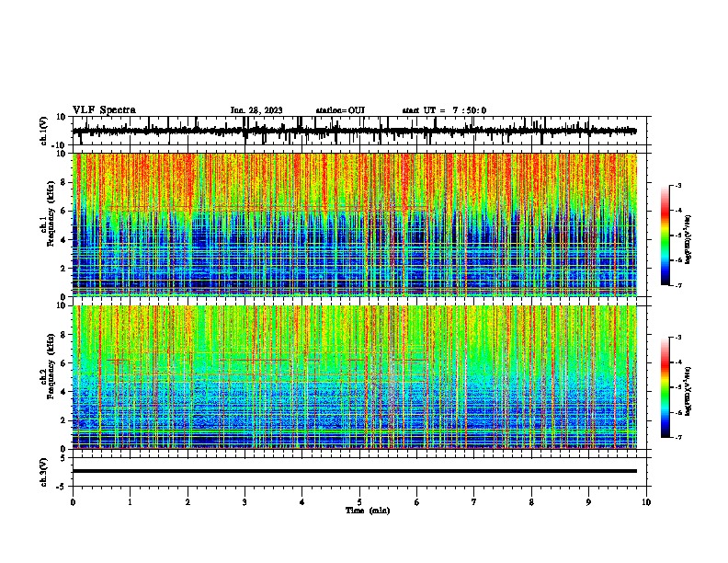Click the ch.1 frequency spectrogram panel

click(x=355, y=224)
